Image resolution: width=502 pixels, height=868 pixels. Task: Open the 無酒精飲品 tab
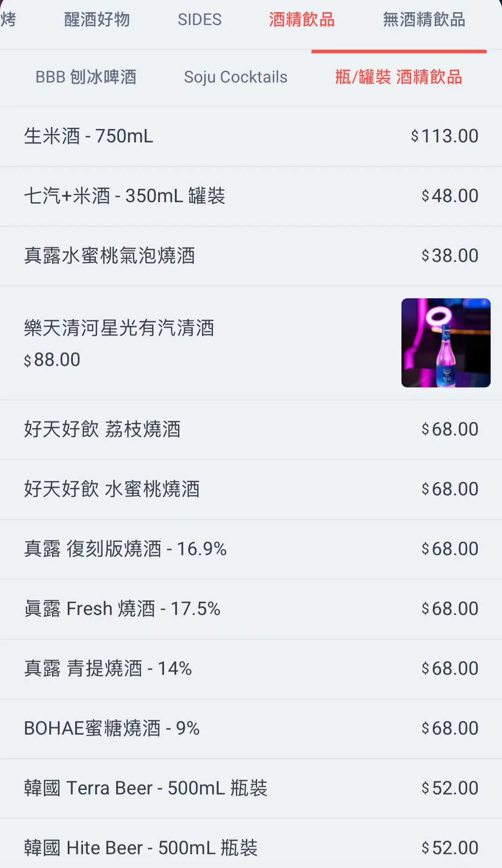point(424,20)
